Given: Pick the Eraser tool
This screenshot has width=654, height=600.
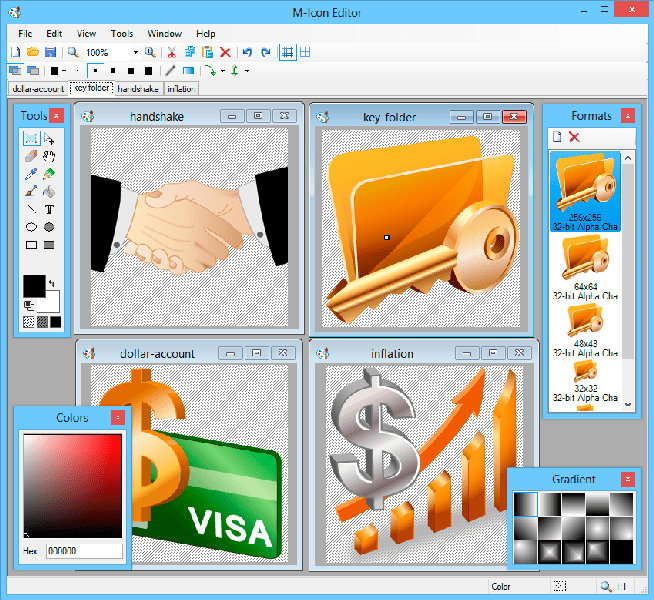Looking at the screenshot, I should click(x=31, y=156).
